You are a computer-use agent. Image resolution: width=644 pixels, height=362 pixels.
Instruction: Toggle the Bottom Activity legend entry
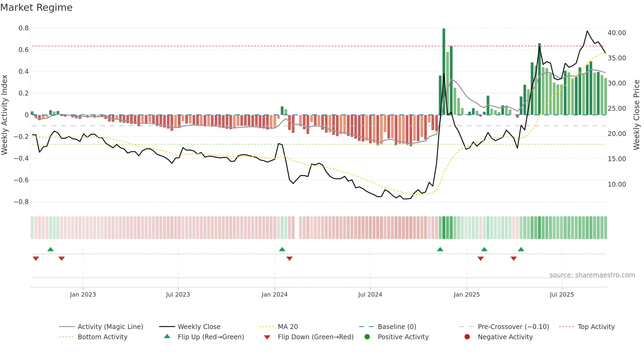93,337
